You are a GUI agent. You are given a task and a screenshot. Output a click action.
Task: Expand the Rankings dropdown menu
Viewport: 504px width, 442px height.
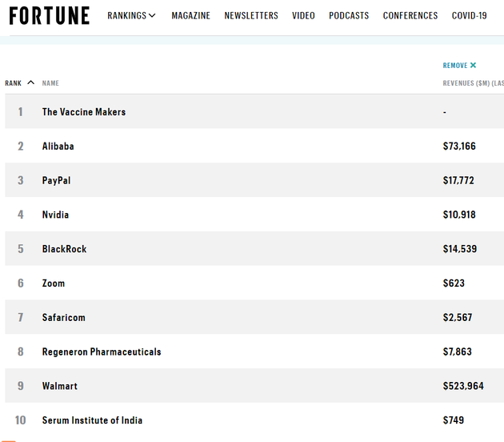[x=131, y=15]
